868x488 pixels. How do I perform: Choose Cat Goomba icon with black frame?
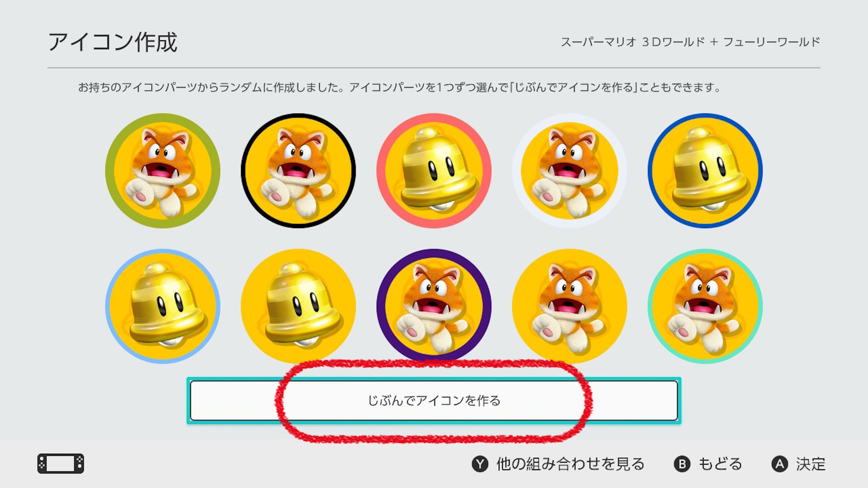pos(298,171)
